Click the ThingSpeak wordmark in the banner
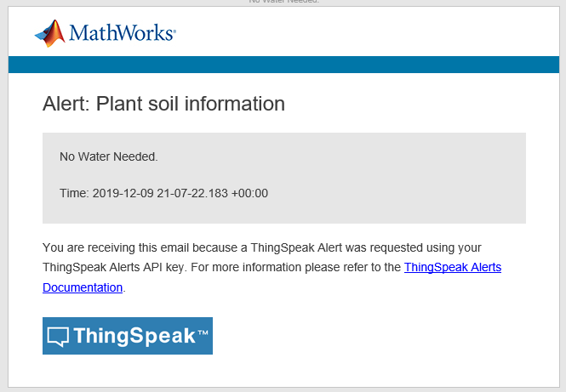This screenshot has width=566, height=392. 134,336
